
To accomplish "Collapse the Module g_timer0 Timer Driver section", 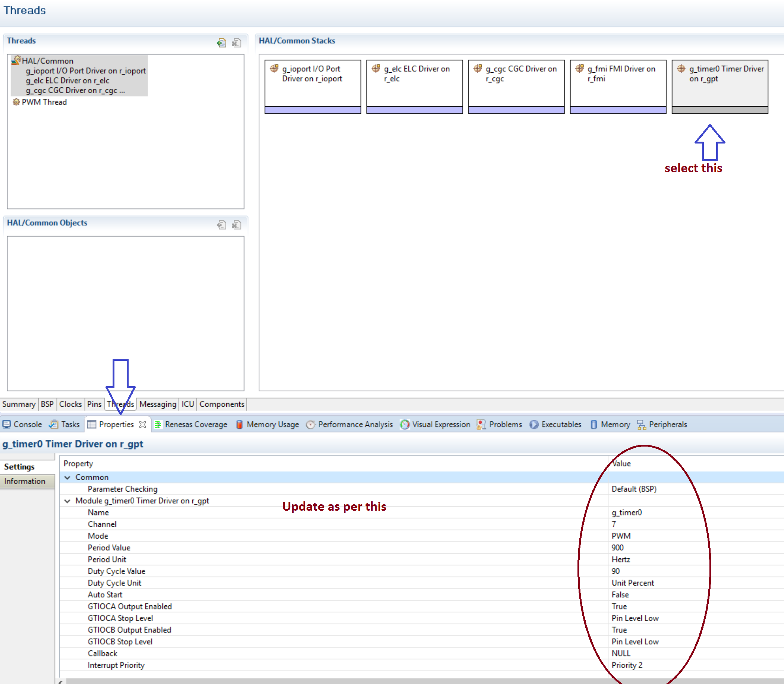I will [x=68, y=501].
